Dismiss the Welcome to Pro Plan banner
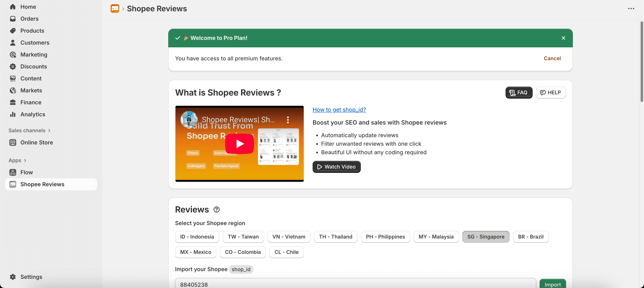The width and height of the screenshot is (644, 288). 563,38
